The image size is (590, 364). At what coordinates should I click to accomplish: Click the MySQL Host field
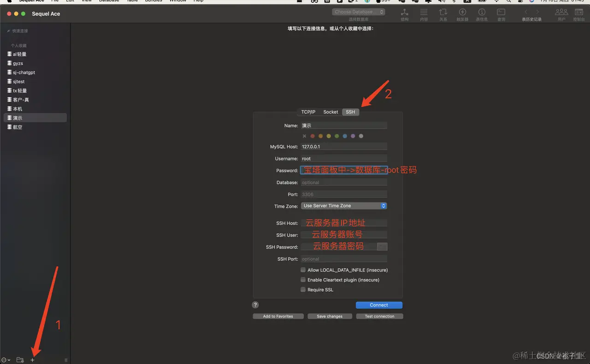click(x=344, y=147)
